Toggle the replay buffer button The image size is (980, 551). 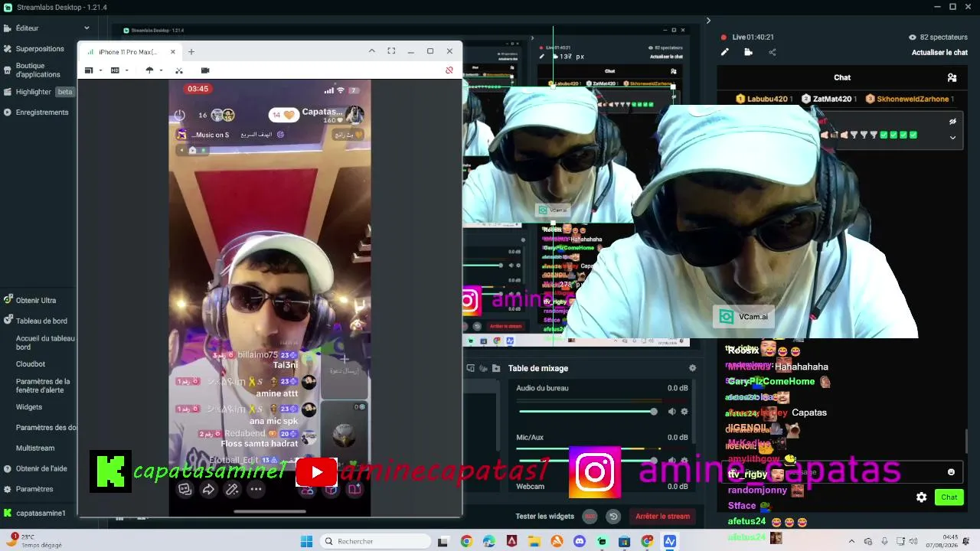pos(613,517)
